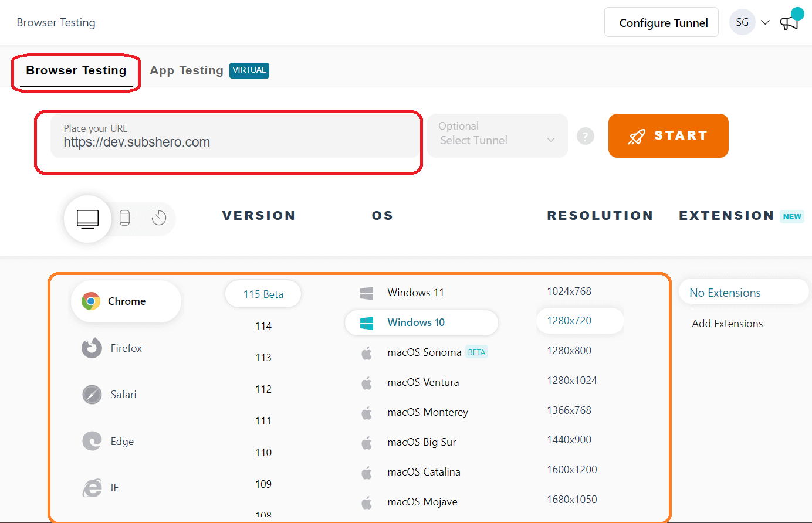This screenshot has width=812, height=523.
Task: Click the Place your URL field
Action: point(235,136)
